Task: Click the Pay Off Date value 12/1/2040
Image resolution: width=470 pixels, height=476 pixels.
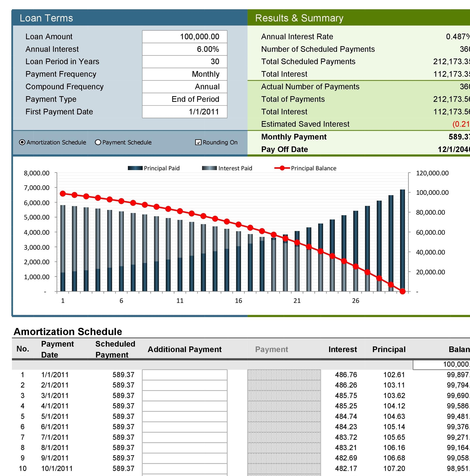Action: pyautogui.click(x=459, y=149)
